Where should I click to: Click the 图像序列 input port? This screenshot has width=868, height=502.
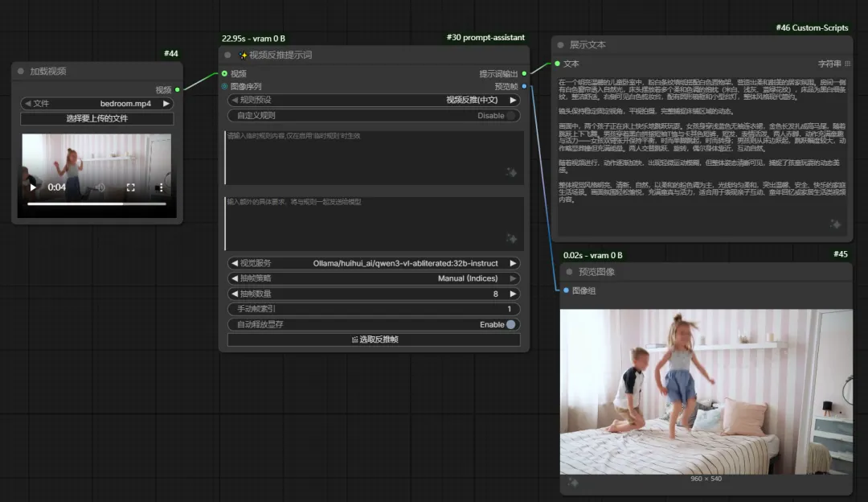[x=224, y=86]
